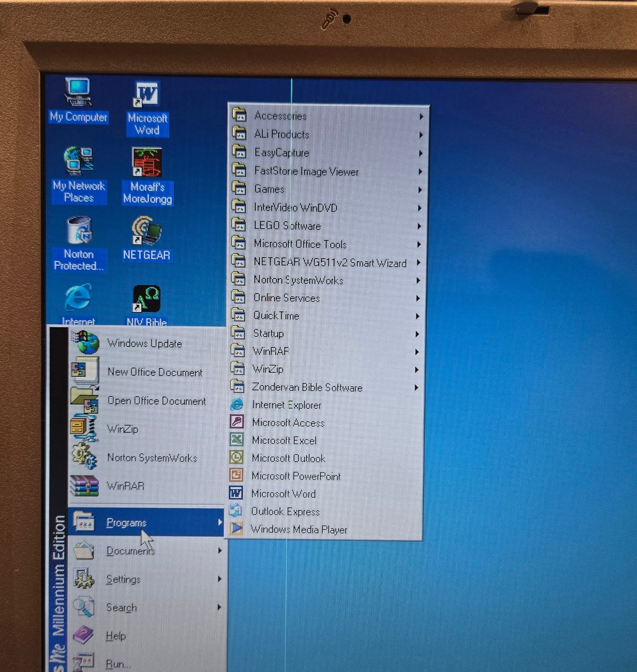Open the Microsoft Word desktop shortcut

(147, 108)
